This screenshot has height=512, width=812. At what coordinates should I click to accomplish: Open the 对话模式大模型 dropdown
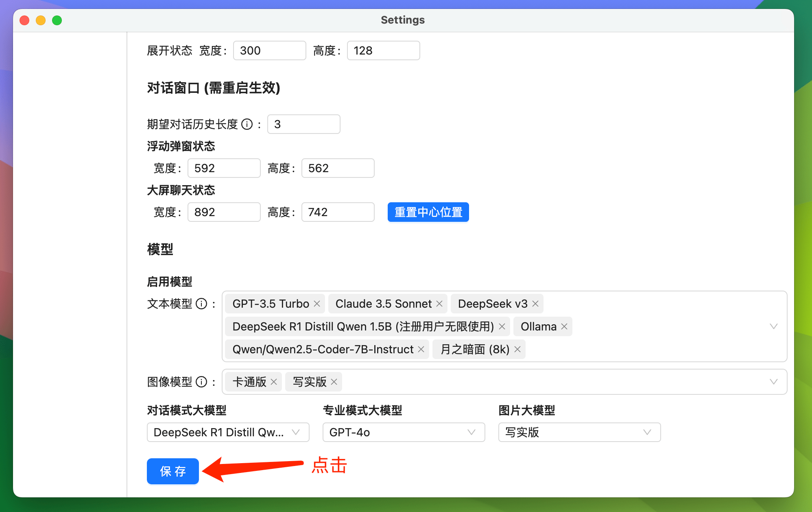click(228, 432)
